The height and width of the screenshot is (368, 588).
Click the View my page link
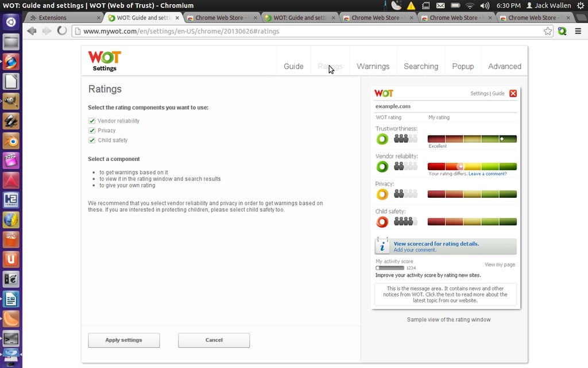click(500, 264)
